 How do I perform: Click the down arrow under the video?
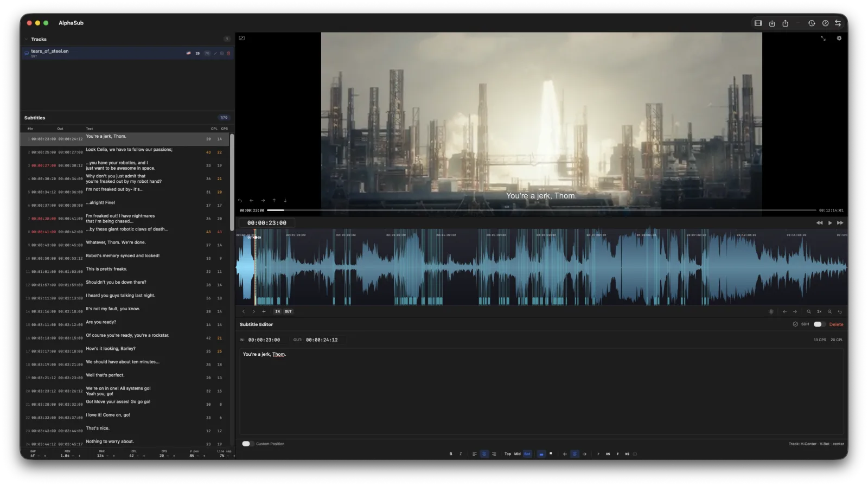pyautogui.click(x=285, y=201)
